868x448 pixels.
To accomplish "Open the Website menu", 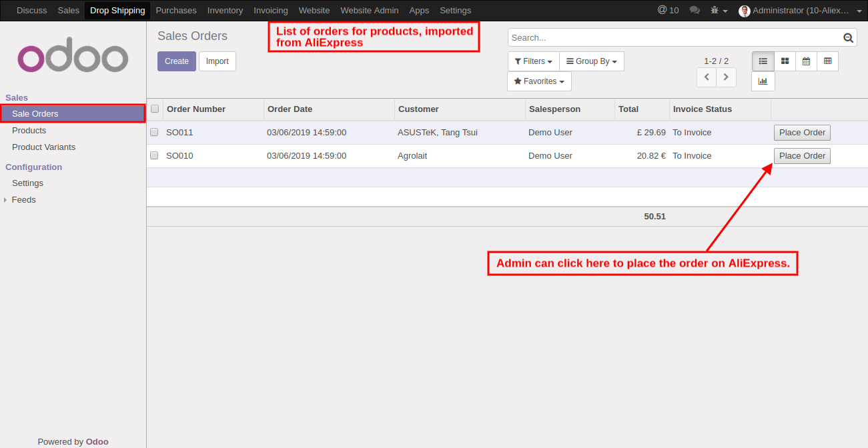I will pyautogui.click(x=314, y=11).
